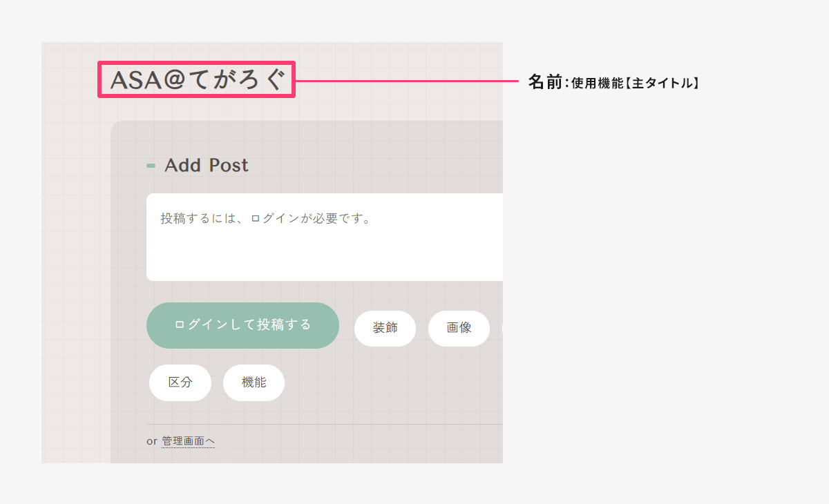
Task: Click the green dash beside Add Post
Action: (x=151, y=166)
